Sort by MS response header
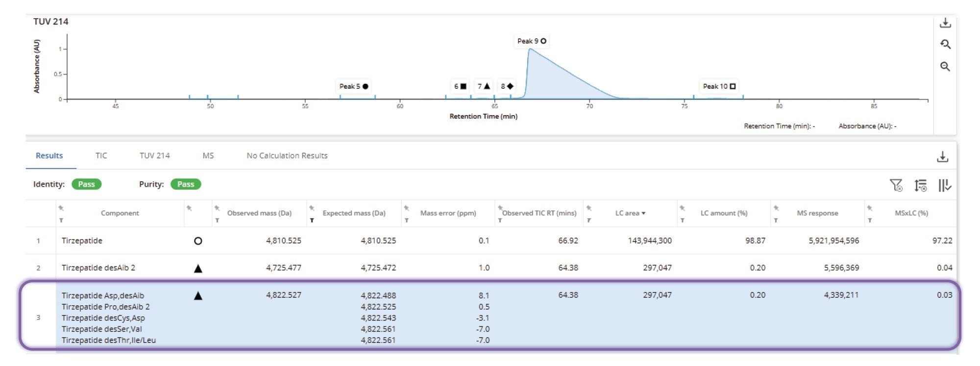980x366 pixels. point(817,213)
